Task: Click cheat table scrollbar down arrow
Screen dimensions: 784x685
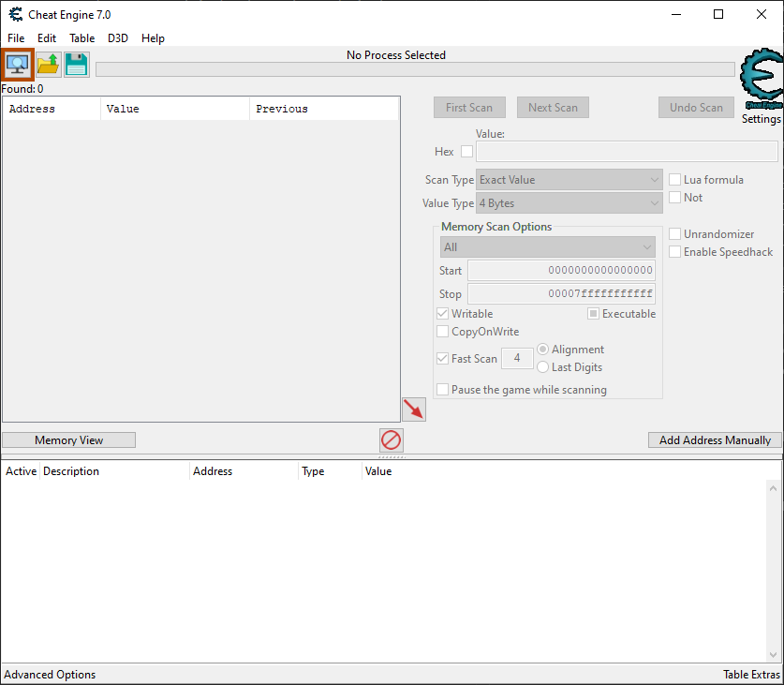Action: click(773, 654)
